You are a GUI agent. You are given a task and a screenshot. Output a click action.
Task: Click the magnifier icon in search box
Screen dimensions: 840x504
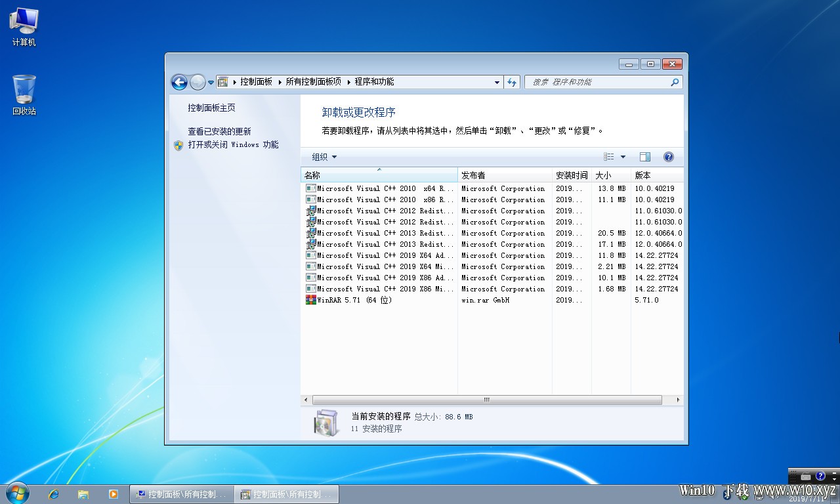pyautogui.click(x=674, y=82)
